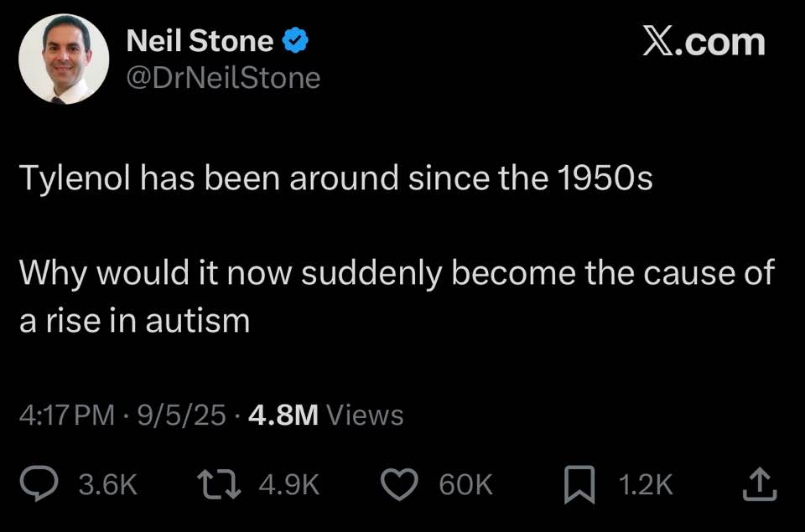
Task: Open Neil Stone's profile picture
Action: tap(64, 59)
